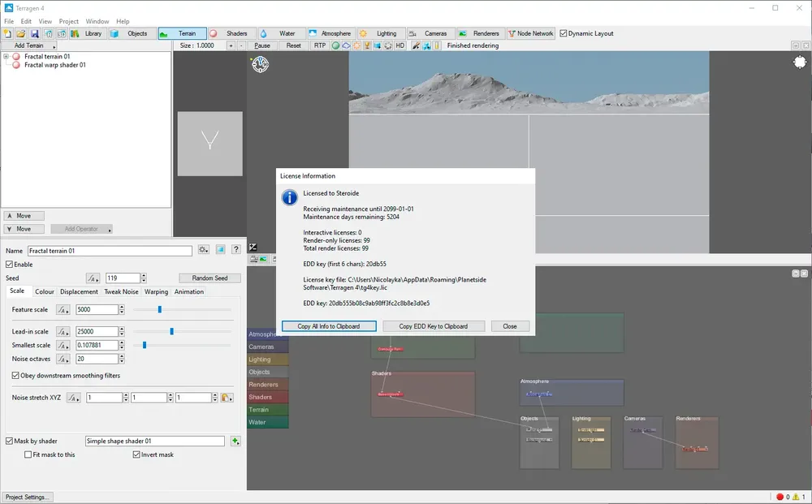Open the Lighting layout
Image resolution: width=812 pixels, height=504 pixels.
[x=380, y=33]
